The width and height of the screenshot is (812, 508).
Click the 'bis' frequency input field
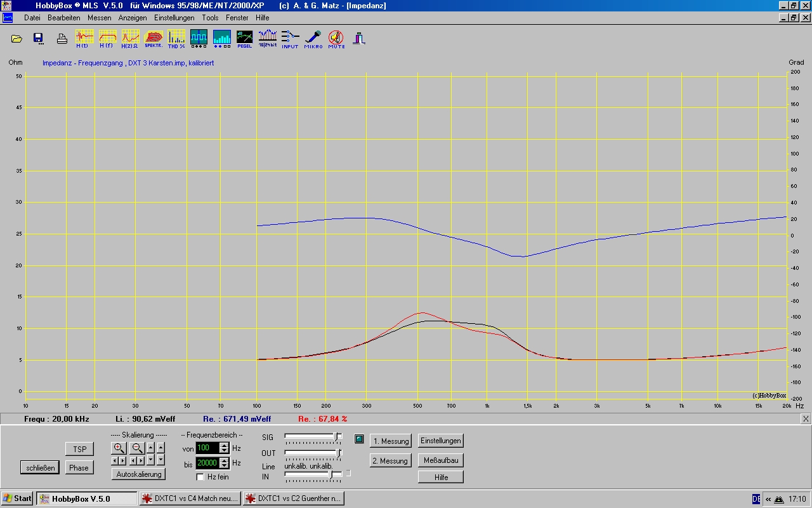tap(207, 463)
